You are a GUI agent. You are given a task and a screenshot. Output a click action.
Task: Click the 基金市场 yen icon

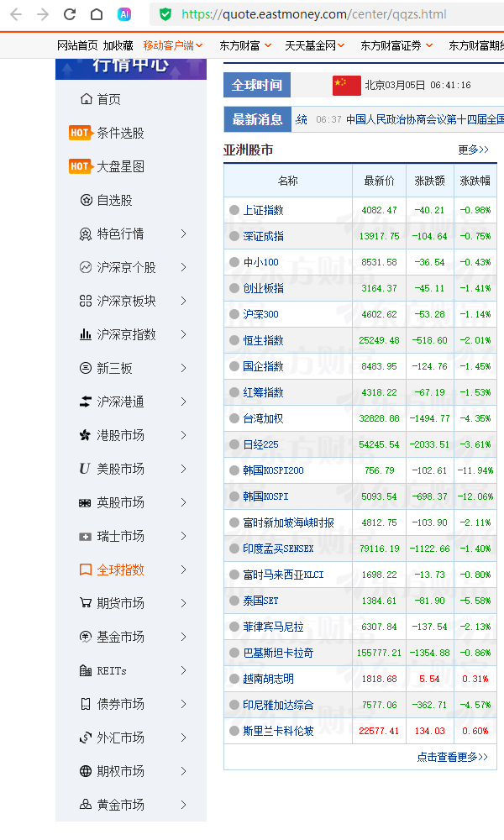tap(86, 637)
